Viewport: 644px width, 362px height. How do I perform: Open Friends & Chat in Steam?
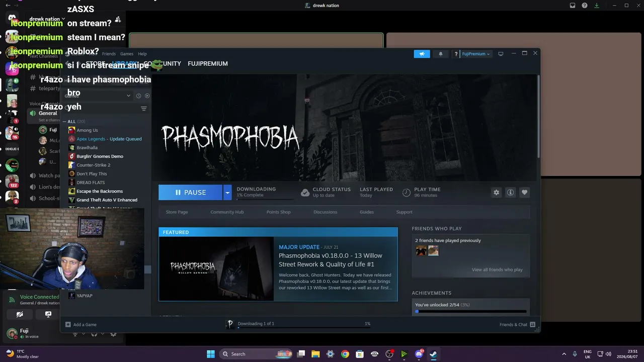[517, 325]
